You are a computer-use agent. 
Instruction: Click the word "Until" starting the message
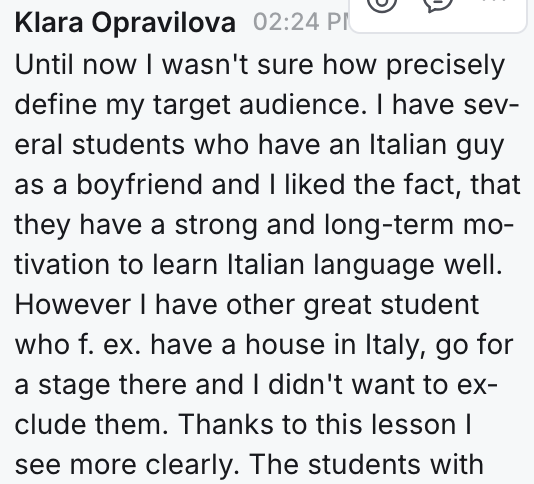click(x=44, y=65)
